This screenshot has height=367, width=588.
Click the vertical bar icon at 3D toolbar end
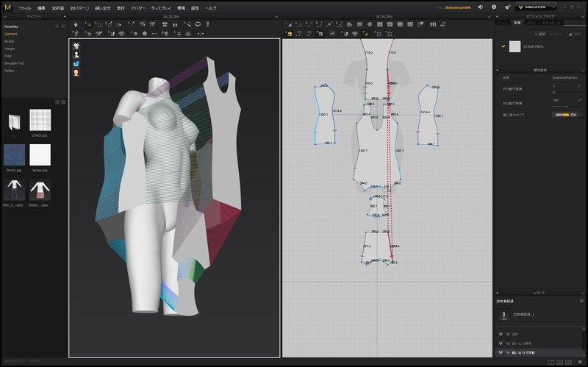[207, 24]
